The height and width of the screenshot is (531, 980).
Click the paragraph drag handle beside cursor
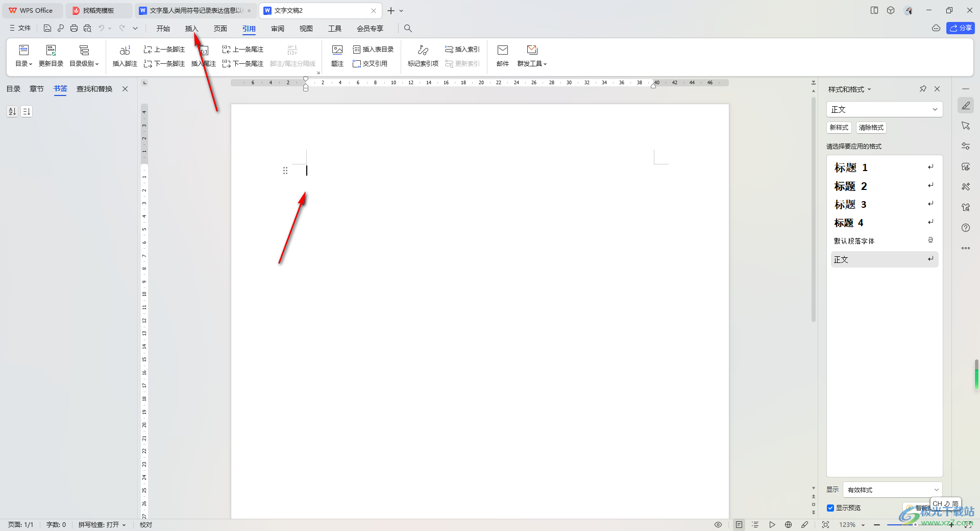[x=285, y=171]
